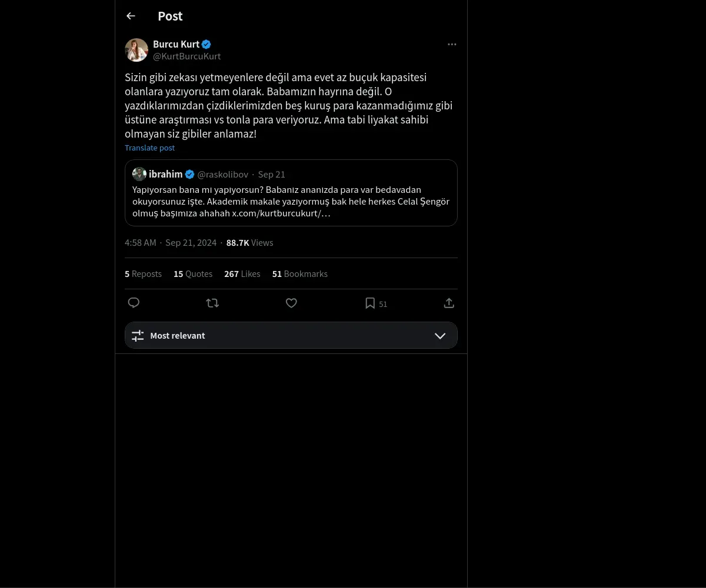Open the three-dot more options menu

click(x=452, y=44)
